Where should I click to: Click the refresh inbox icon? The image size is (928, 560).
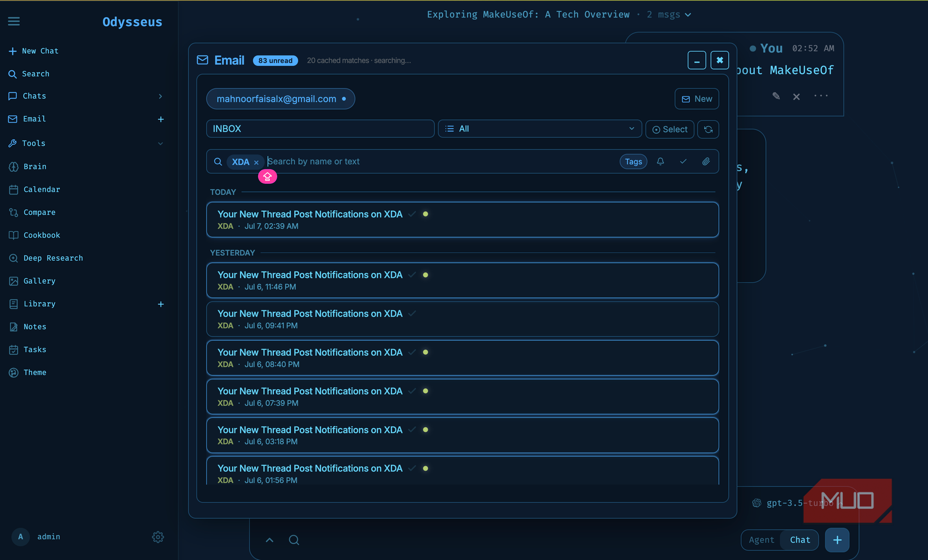708,129
